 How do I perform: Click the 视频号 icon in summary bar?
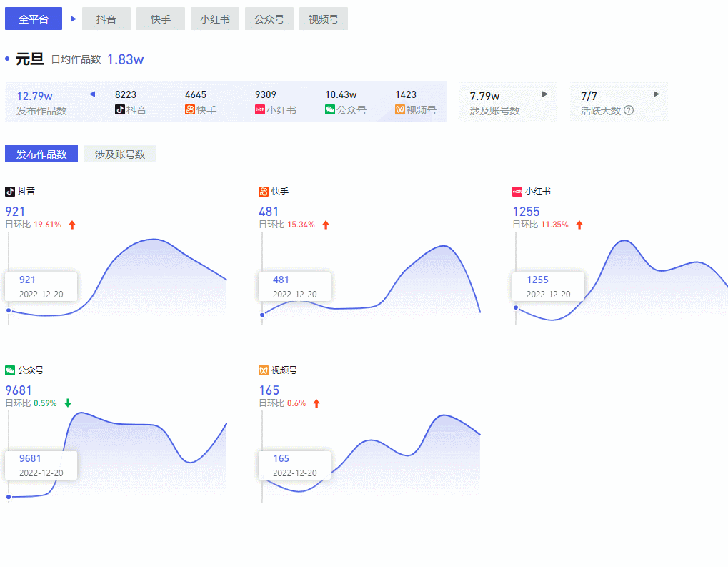click(x=400, y=109)
